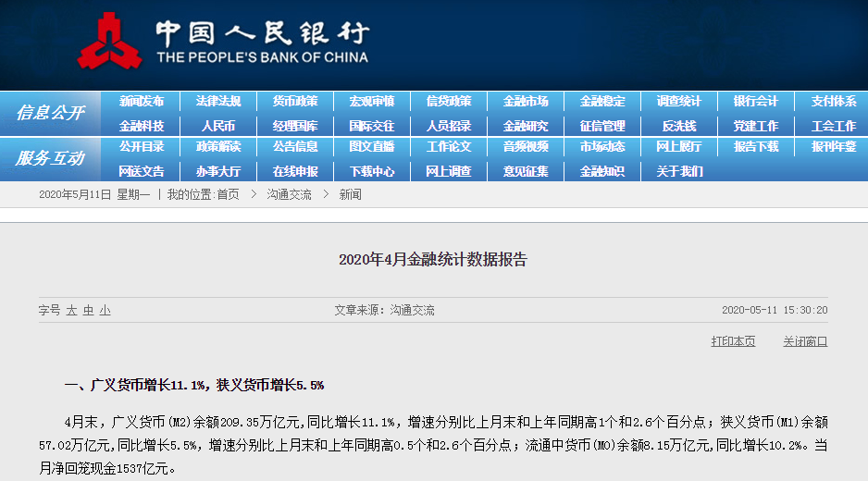Screen dimensions: 868x481
Task: Visit the 网上展厅 page
Action: (679, 147)
